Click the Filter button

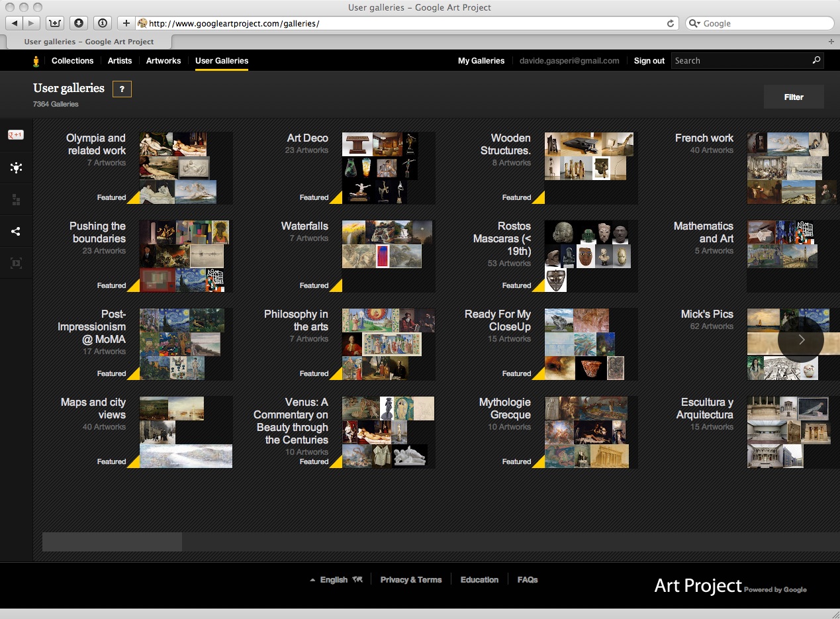[794, 97]
